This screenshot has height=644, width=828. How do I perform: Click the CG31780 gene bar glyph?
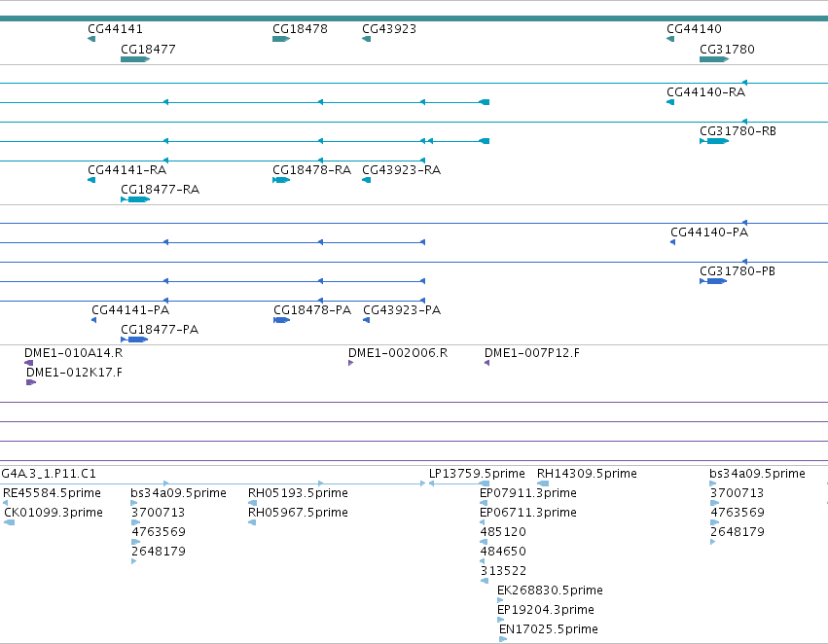[714, 59]
